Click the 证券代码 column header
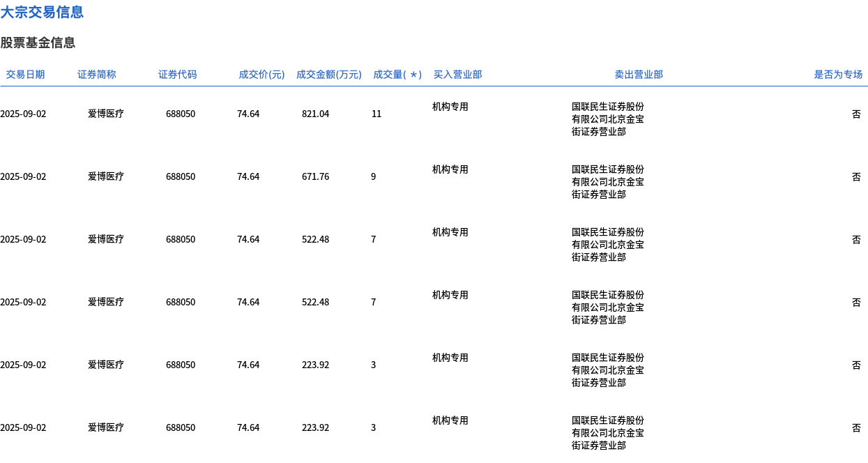Image resolution: width=868 pixels, height=463 pixels. click(178, 75)
